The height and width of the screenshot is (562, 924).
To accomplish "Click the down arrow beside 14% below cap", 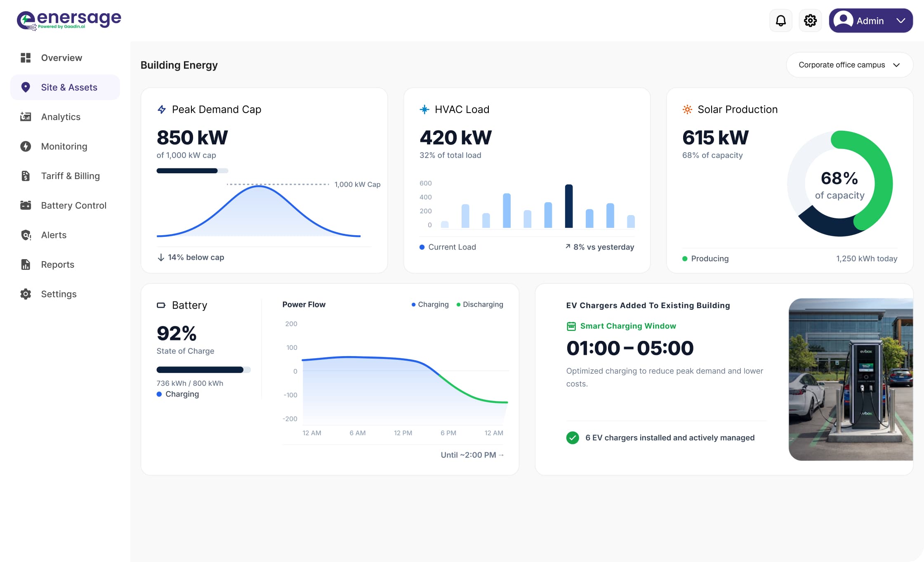I will [x=161, y=257].
